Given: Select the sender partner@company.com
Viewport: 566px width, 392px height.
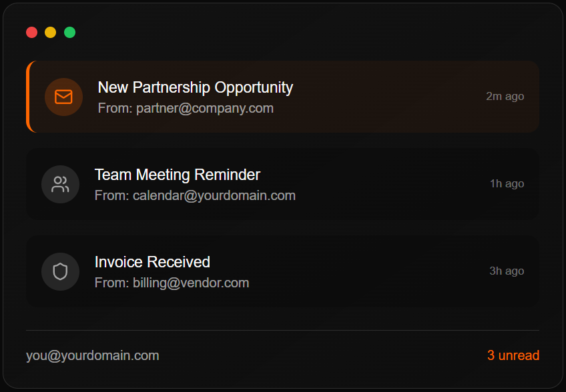Looking at the screenshot, I should tap(204, 108).
